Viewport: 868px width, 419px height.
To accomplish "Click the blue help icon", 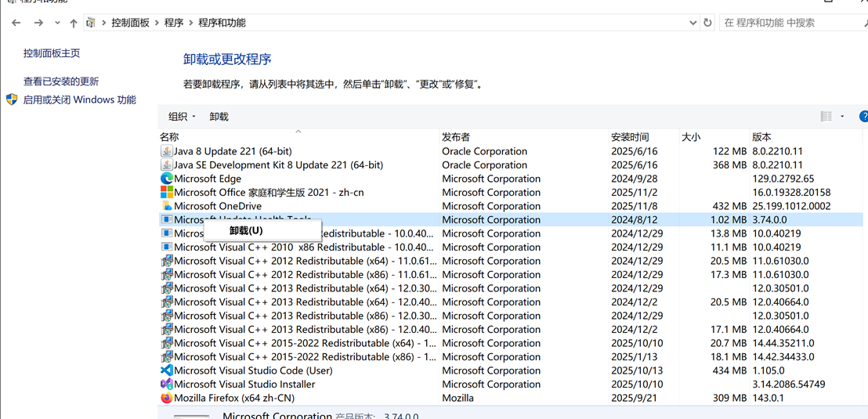I will point(863,116).
